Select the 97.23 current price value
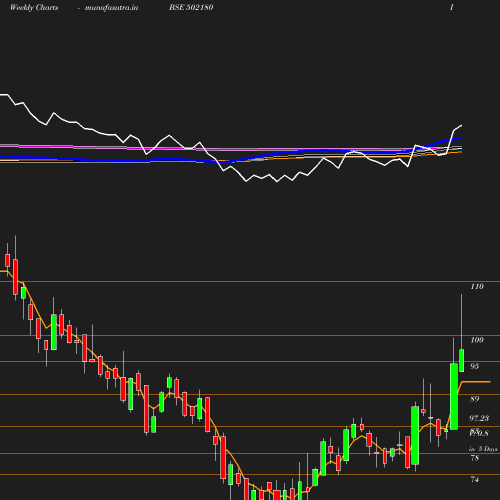500x500 pixels. [x=479, y=418]
